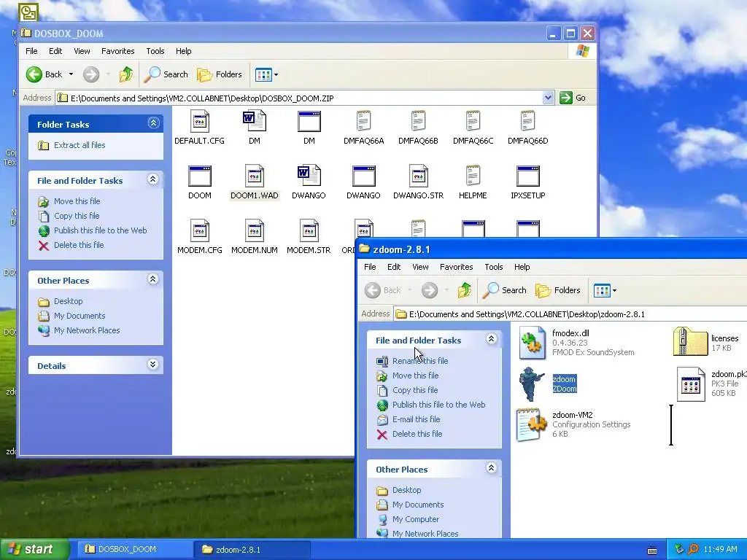Click Delete this file in zdoom-2.8.1
The height and width of the screenshot is (560, 747).
pyautogui.click(x=417, y=434)
